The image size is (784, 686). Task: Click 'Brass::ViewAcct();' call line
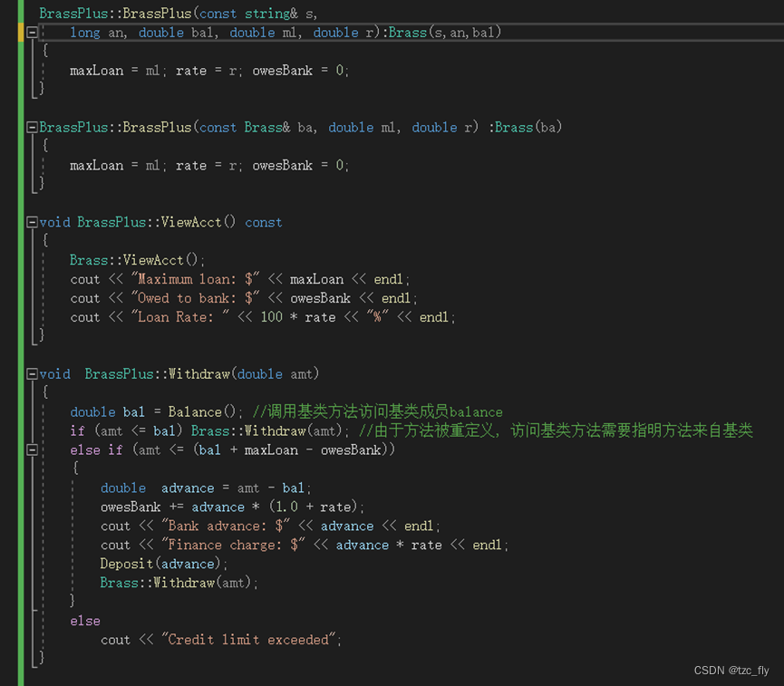click(137, 260)
